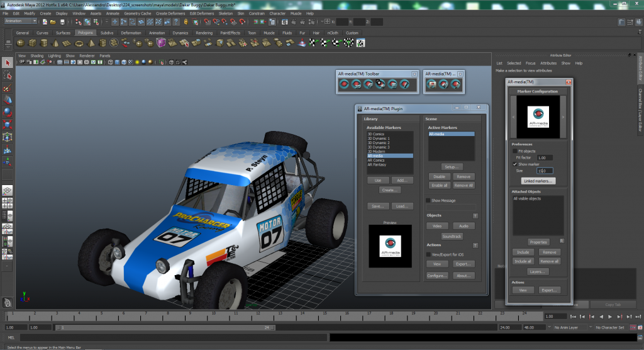The image size is (644, 350).
Task: Click the last checkered UV shelf icon
Action: [x=360, y=43]
